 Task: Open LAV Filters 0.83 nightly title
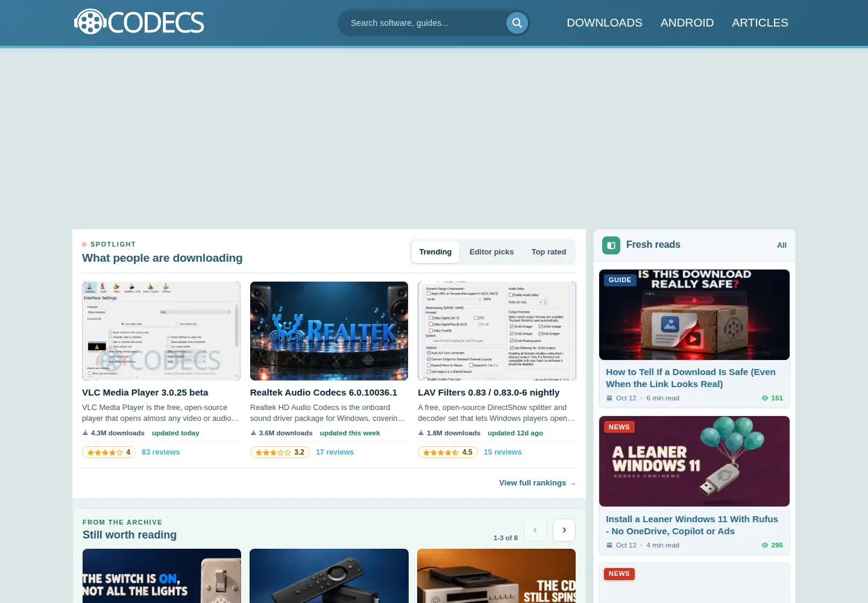[489, 393]
